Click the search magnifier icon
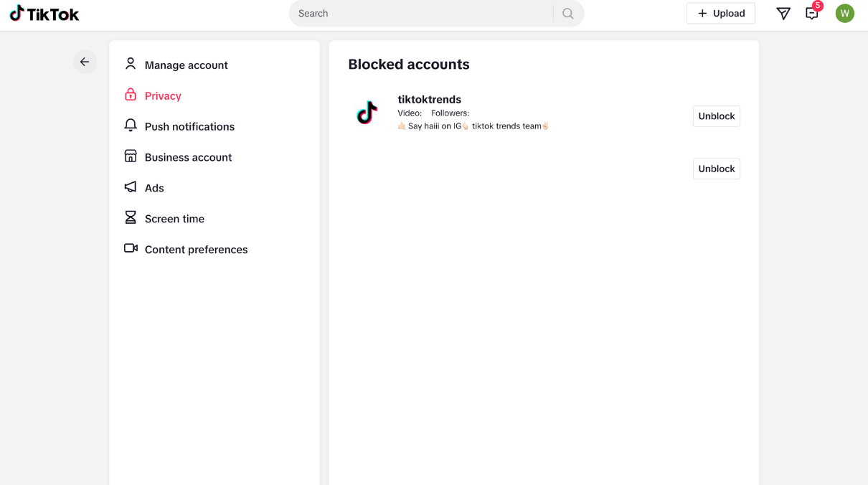 [x=567, y=13]
